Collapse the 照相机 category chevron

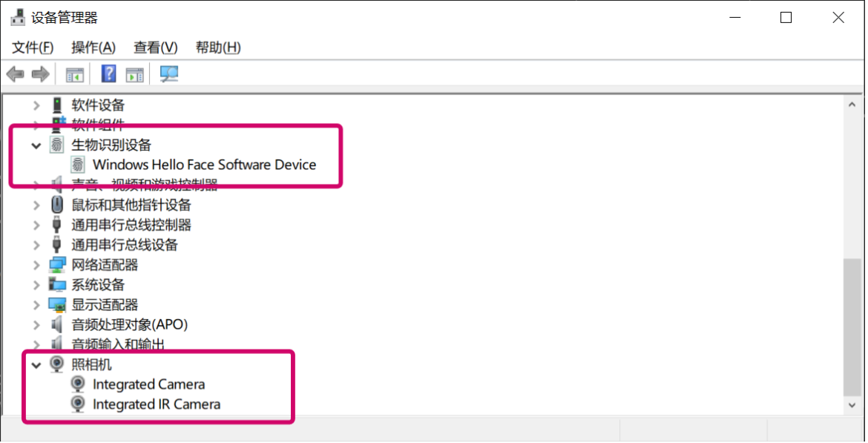[36, 364]
